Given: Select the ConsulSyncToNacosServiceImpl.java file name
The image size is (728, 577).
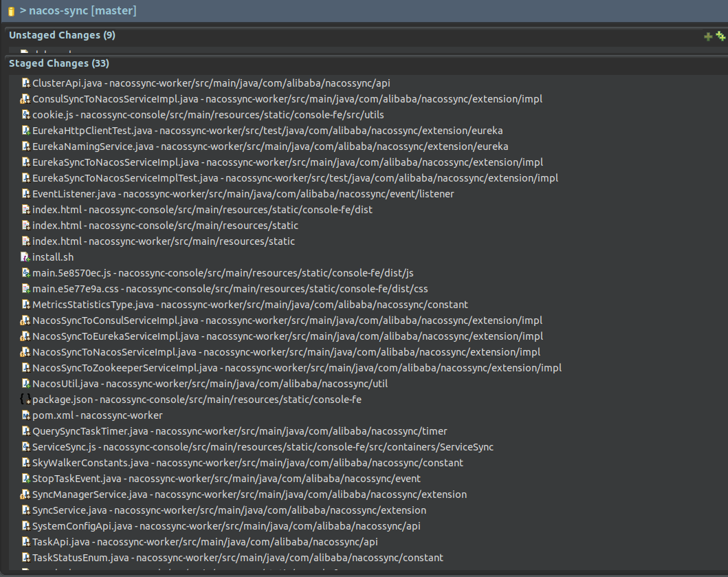Looking at the screenshot, I should [x=115, y=99].
